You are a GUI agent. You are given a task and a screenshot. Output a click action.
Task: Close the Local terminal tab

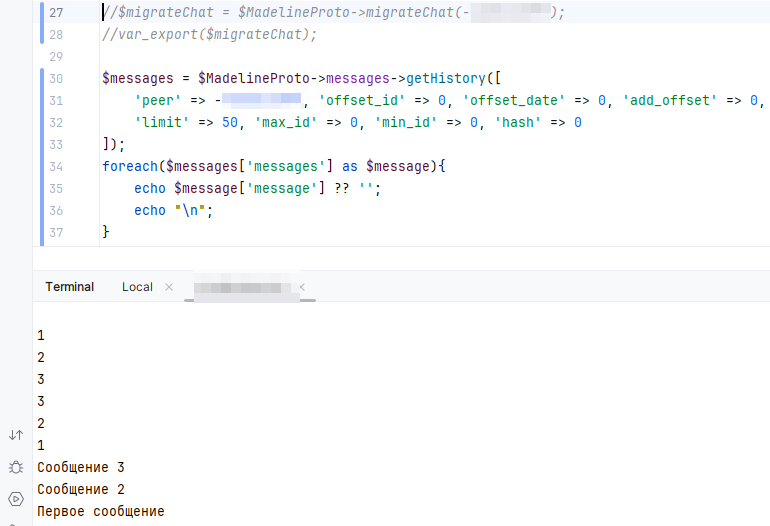point(169,287)
